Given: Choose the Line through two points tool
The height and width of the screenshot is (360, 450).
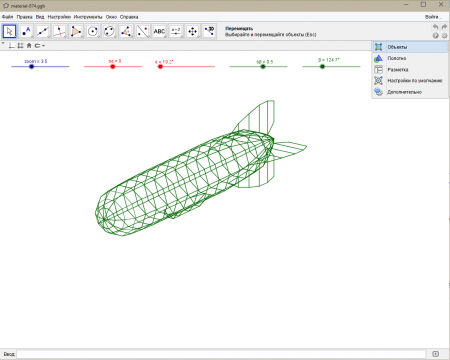Looking at the screenshot, I should 43,31.
